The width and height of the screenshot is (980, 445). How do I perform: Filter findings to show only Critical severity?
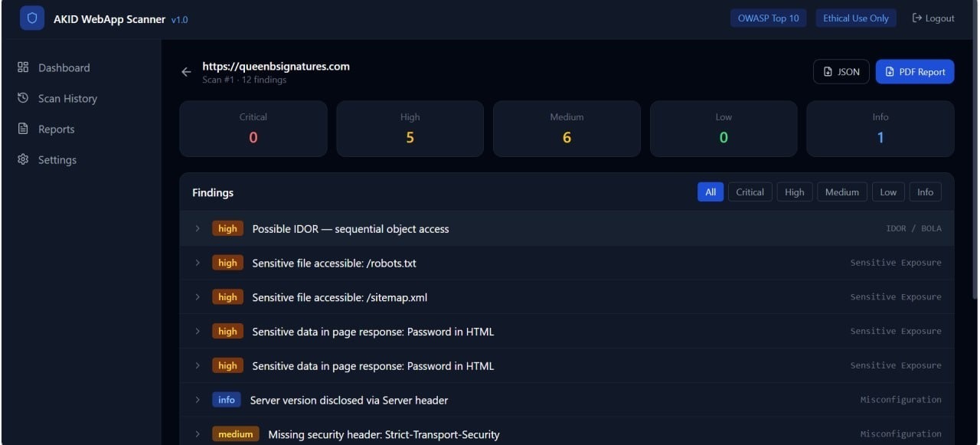point(750,191)
